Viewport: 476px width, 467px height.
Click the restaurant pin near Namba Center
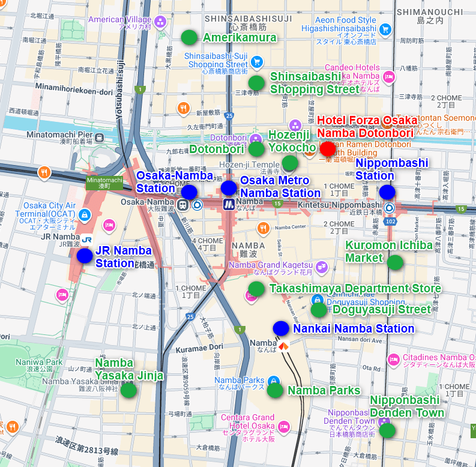pos(264,228)
